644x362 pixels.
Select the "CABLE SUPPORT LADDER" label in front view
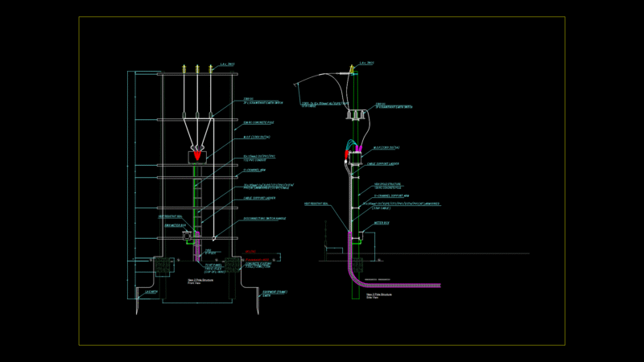click(259, 198)
